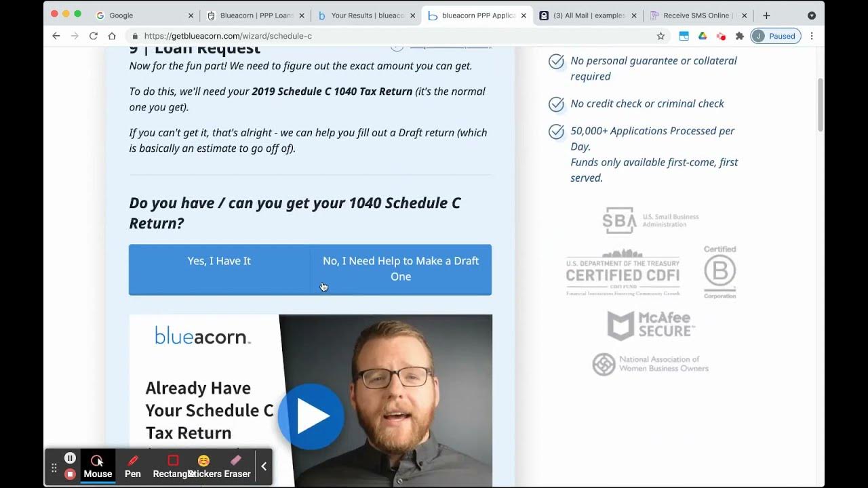Open the tab search dropdown arrow
Viewport: 868px width, 488px height.
[x=812, y=15]
